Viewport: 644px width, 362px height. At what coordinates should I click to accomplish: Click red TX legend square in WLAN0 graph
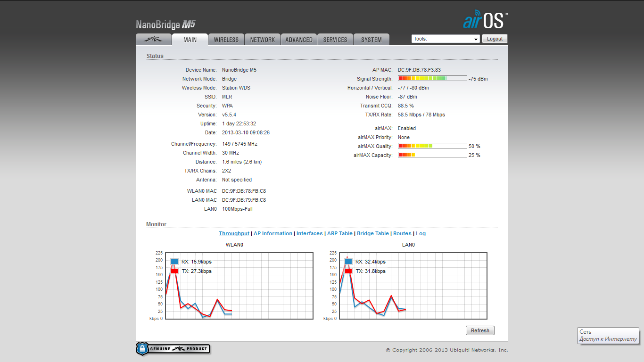click(x=174, y=271)
